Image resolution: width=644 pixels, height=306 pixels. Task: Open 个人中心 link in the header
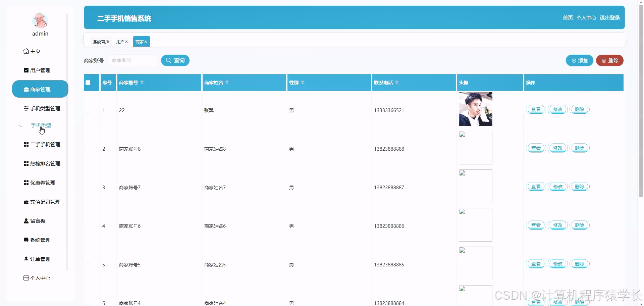[x=586, y=18]
